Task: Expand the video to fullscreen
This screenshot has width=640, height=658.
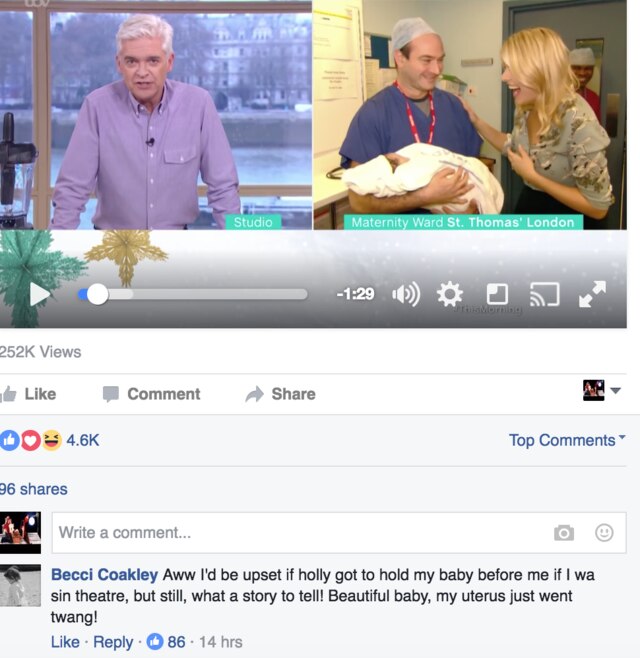Action: [x=592, y=294]
